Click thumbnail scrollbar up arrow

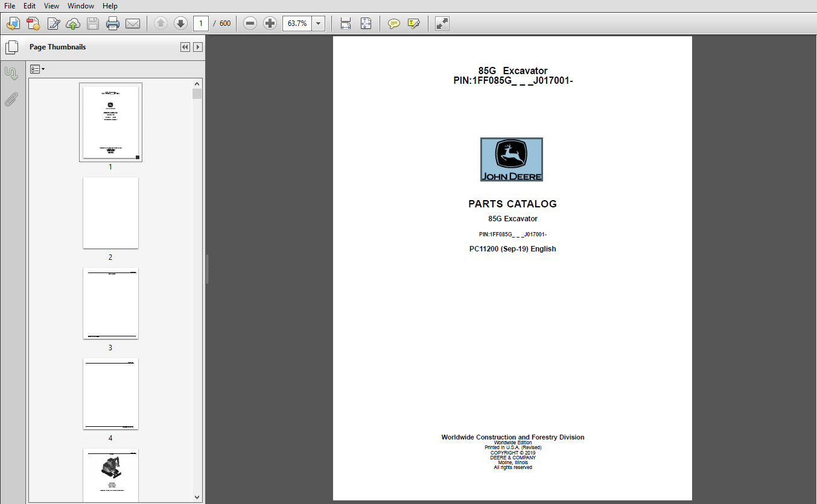197,84
